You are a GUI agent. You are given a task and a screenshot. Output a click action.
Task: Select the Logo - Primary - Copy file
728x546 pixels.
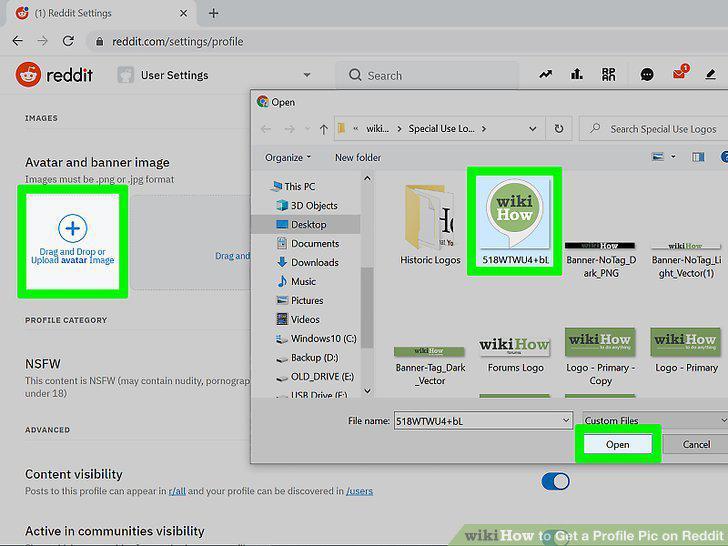pos(601,358)
